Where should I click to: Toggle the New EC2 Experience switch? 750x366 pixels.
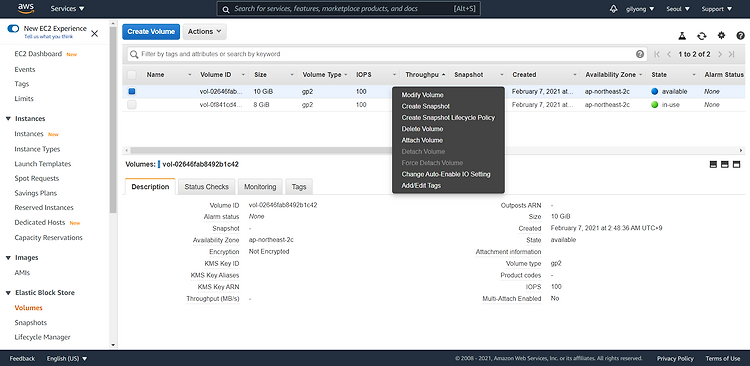13,29
